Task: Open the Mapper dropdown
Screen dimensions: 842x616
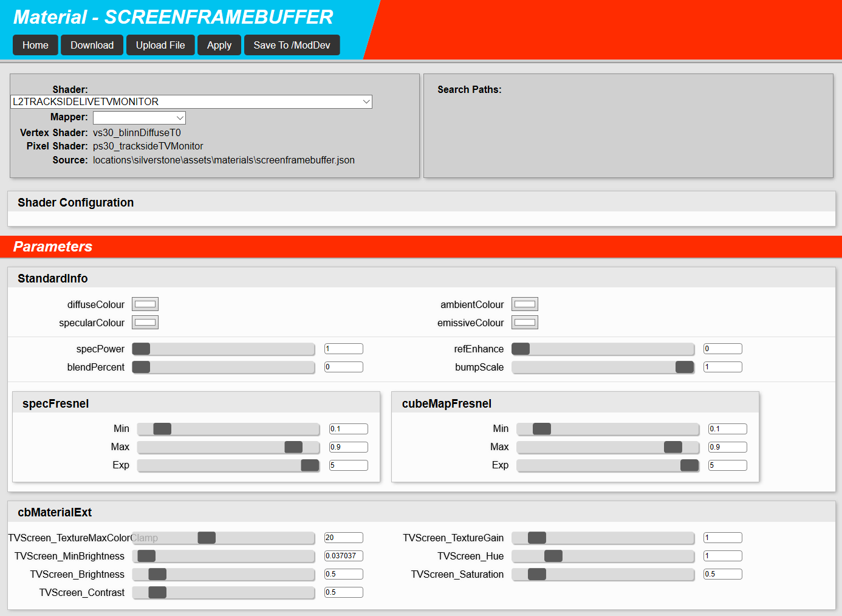Action: 139,117
